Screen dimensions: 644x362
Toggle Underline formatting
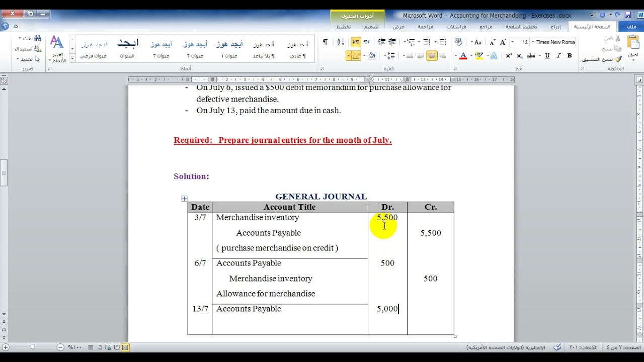pyautogui.click(x=547, y=56)
